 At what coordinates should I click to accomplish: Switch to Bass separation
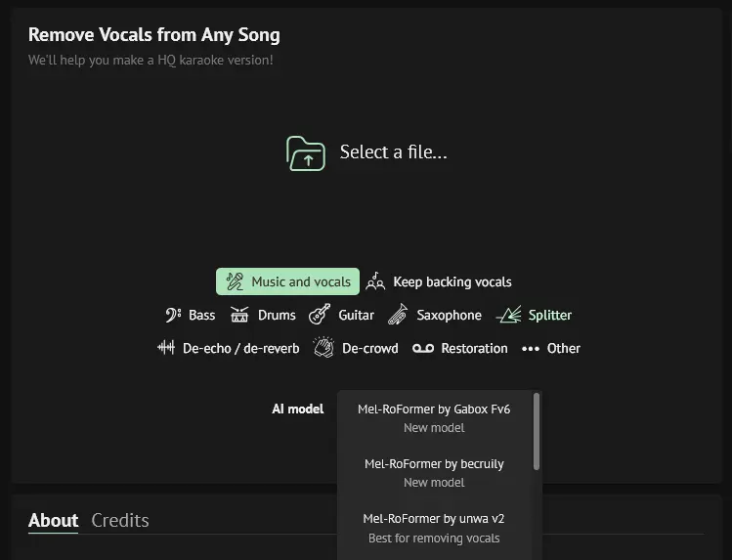pyautogui.click(x=190, y=315)
